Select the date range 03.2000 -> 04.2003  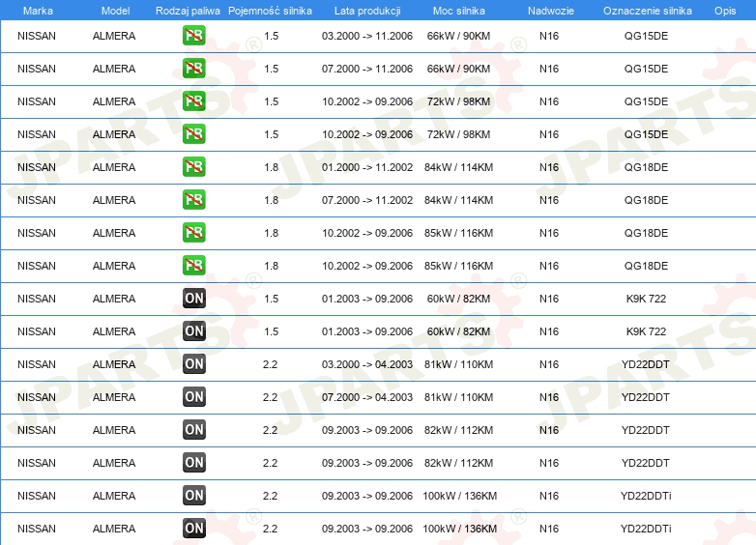coord(367,364)
